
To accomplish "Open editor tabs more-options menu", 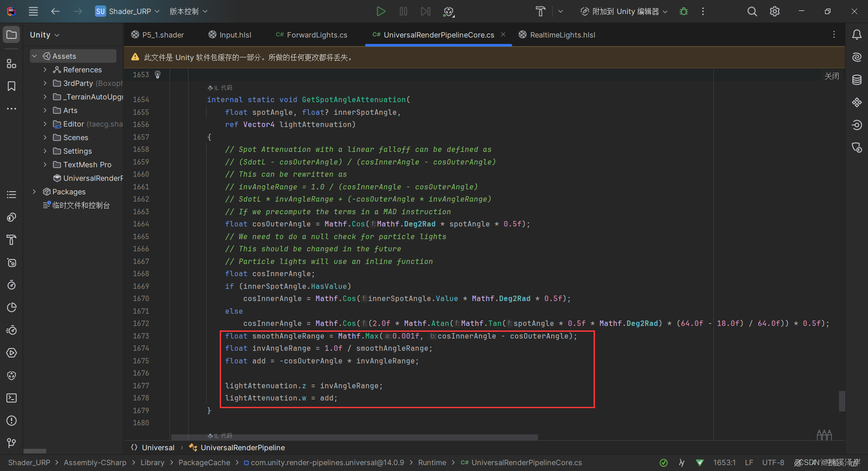I will point(834,35).
